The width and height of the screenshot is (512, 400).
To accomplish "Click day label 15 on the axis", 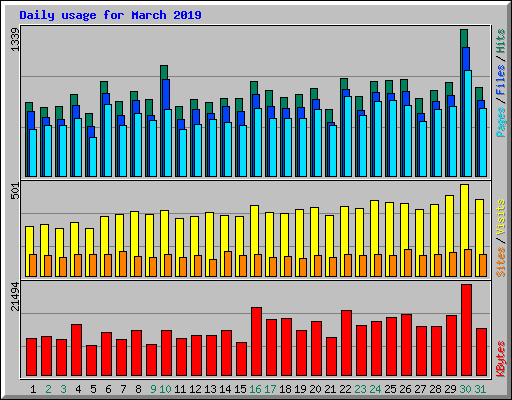I will tap(240, 389).
